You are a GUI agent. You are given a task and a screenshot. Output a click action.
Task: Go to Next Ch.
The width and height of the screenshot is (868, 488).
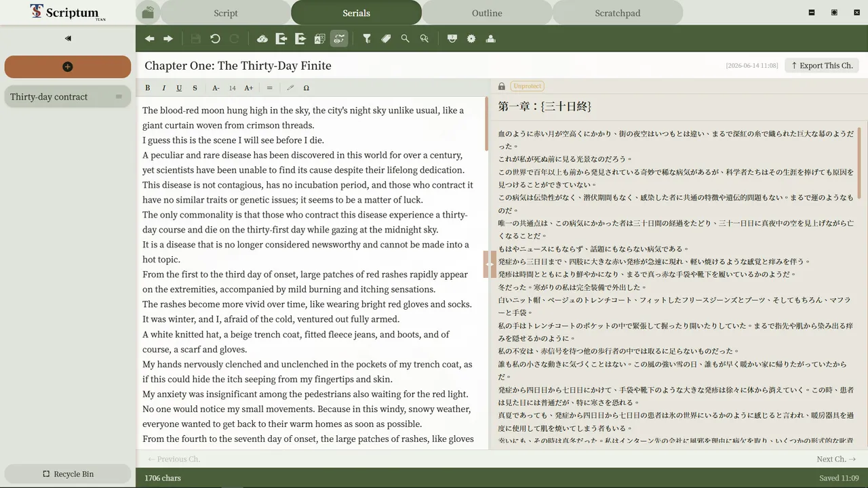pyautogui.click(x=836, y=459)
